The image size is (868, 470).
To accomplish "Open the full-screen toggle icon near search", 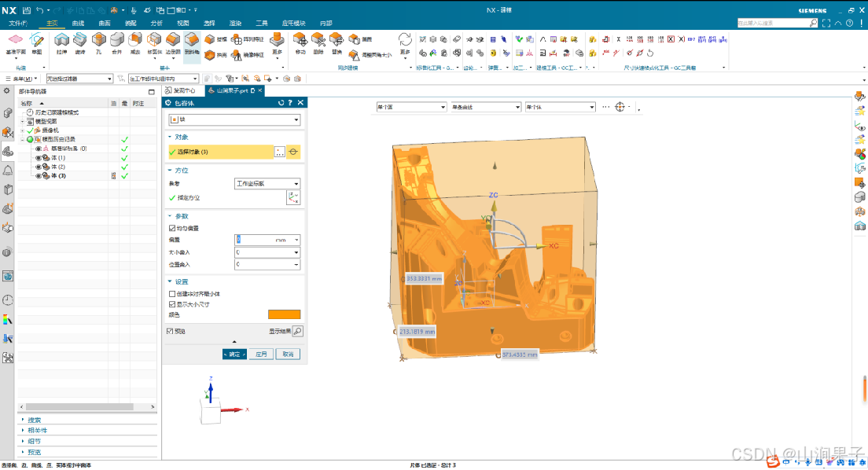I will click(x=826, y=23).
